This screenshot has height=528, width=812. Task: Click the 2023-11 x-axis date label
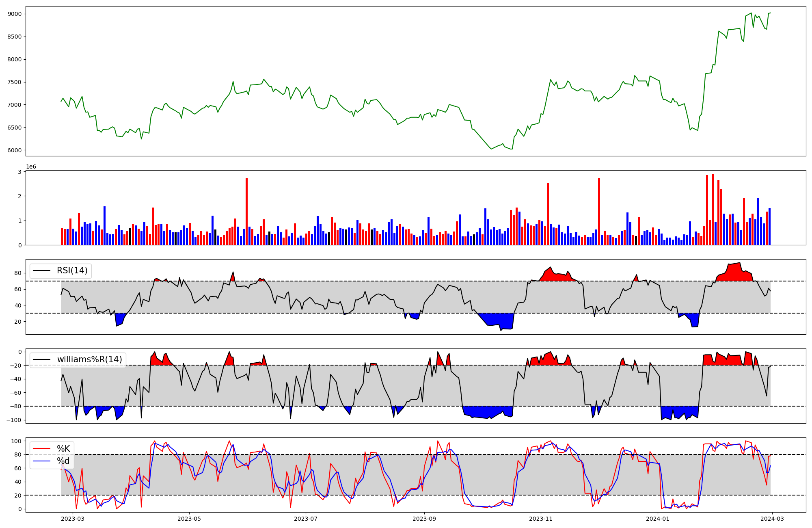(541, 519)
